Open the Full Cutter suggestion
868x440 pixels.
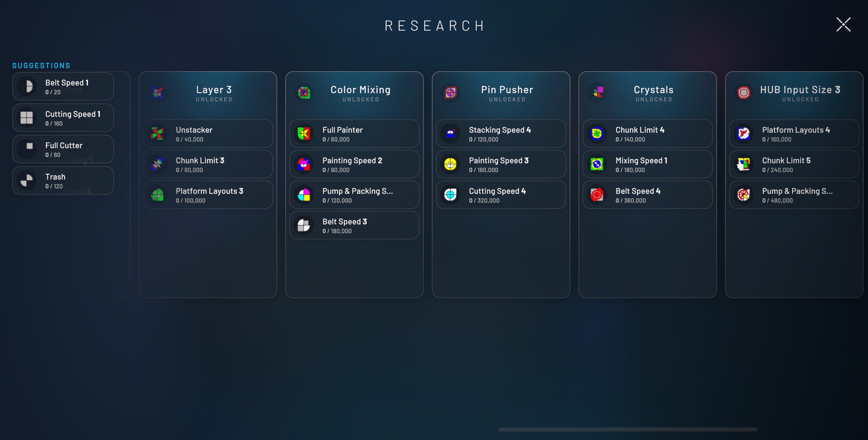click(63, 149)
